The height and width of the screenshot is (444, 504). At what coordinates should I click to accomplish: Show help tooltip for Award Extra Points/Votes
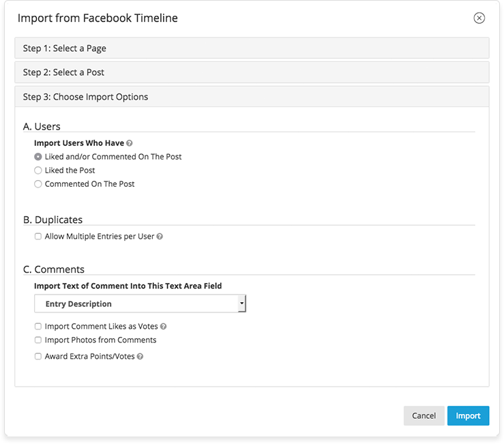tap(140, 357)
